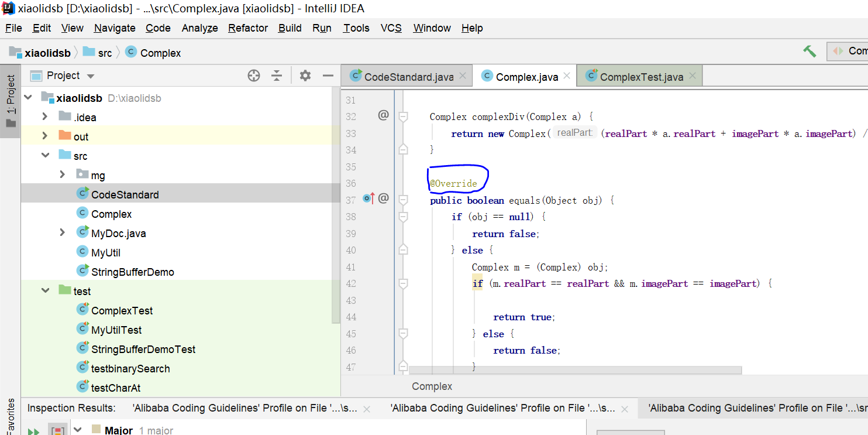Click the Collapse All icon in Project panel

pyautogui.click(x=277, y=76)
